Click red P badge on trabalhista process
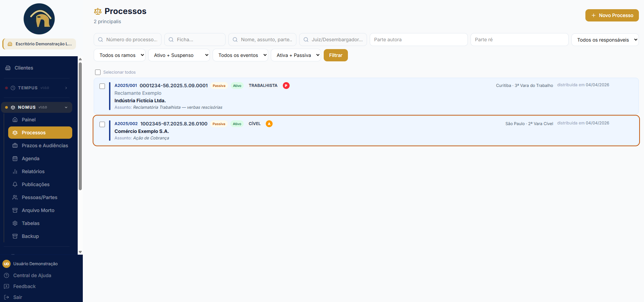This screenshot has width=644, height=302. (286, 86)
